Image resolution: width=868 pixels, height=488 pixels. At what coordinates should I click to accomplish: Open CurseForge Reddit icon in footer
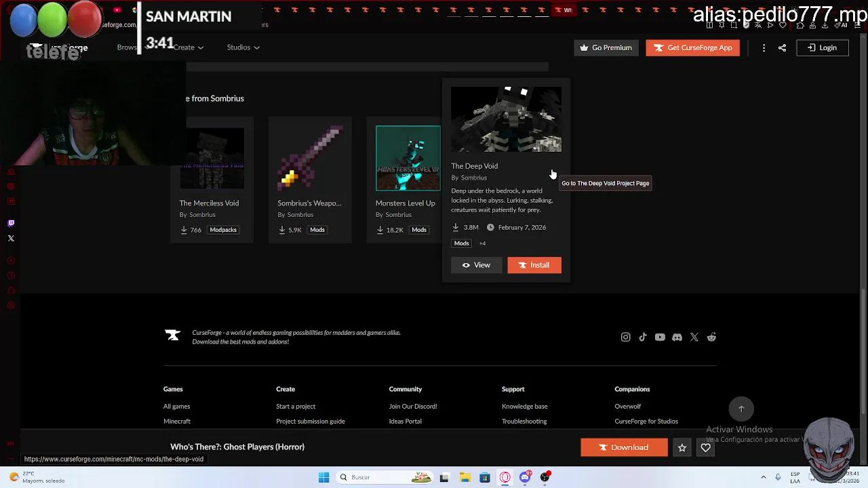tap(711, 337)
